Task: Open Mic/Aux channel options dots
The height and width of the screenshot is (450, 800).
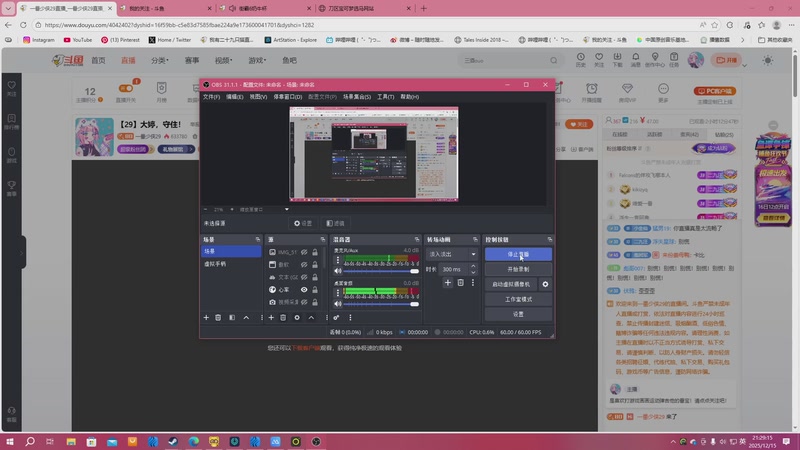Action: [337, 260]
